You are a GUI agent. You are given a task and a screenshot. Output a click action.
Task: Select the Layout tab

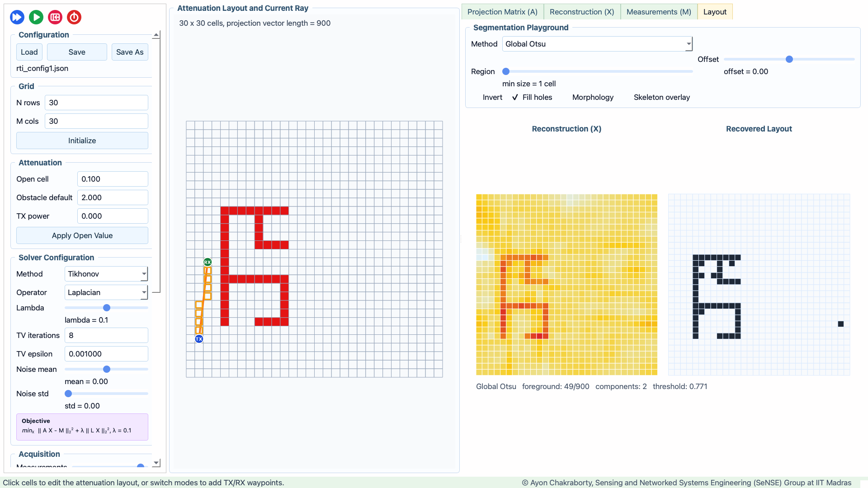tap(715, 12)
